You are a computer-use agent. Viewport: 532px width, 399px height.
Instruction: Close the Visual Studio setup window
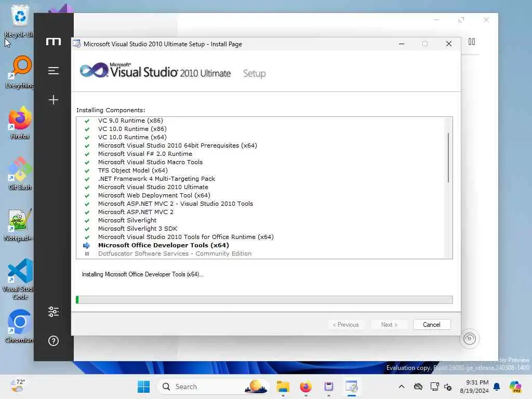coord(449,44)
